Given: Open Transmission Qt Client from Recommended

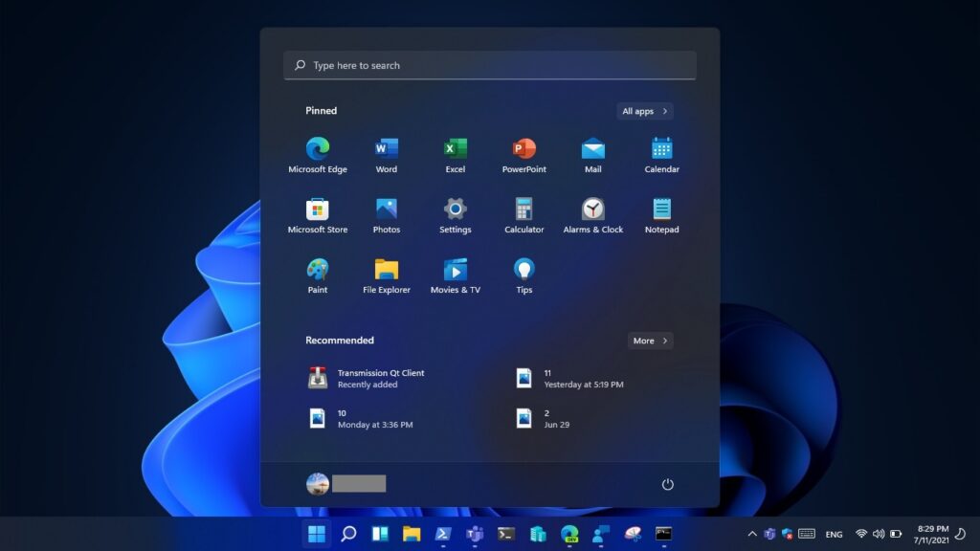Looking at the screenshot, I should 373,378.
